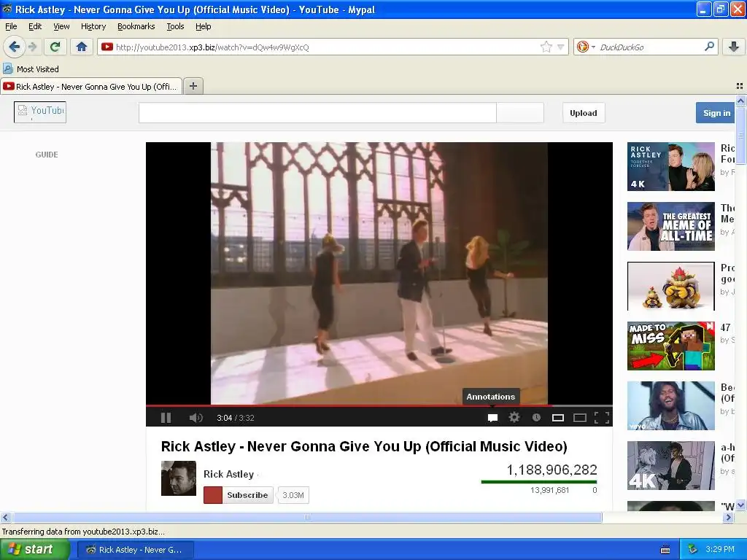Pause the video with the pause button
The width and height of the screenshot is (747, 560).
tap(166, 418)
